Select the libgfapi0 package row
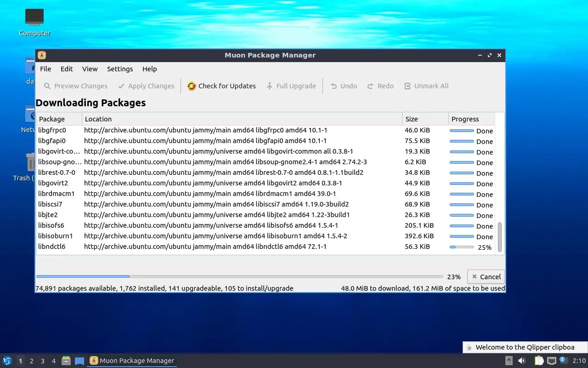This screenshot has height=368, width=588. coord(266,141)
